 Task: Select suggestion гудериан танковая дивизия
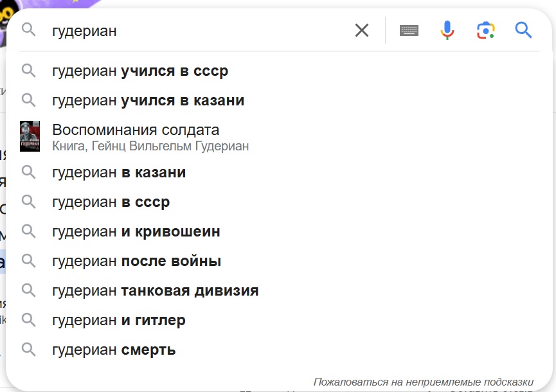click(156, 290)
